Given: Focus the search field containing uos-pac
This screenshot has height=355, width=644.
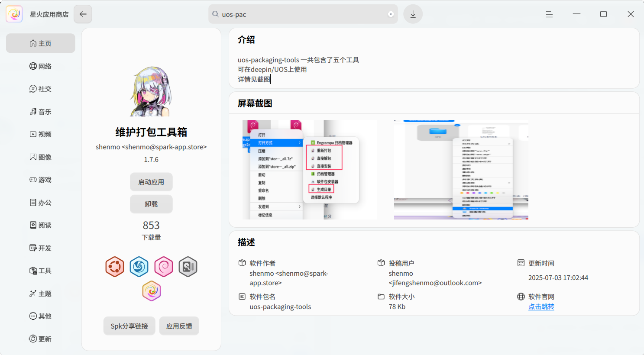Looking at the screenshot, I should click(303, 14).
